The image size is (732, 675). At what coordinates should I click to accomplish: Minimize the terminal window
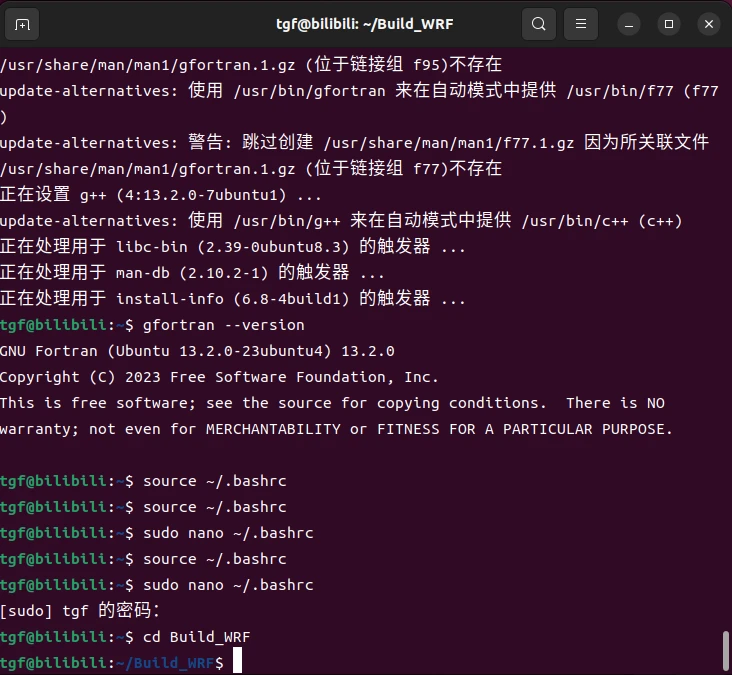[629, 24]
